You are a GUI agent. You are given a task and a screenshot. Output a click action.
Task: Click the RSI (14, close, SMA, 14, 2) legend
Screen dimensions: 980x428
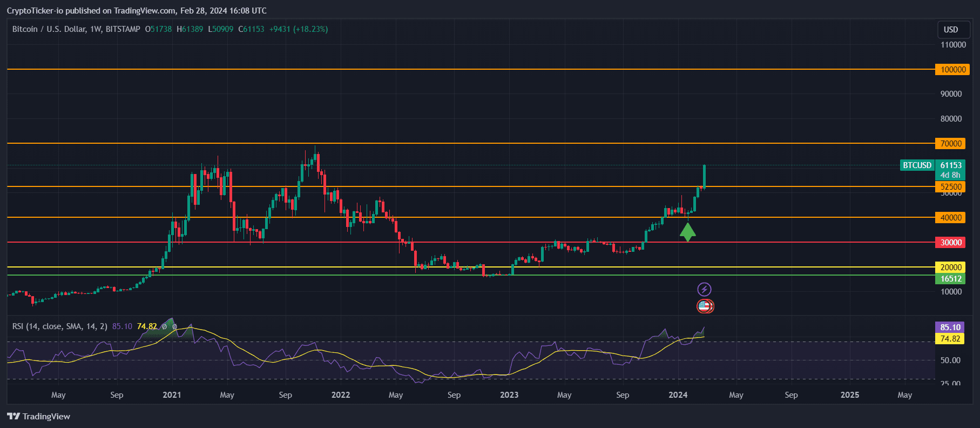click(59, 326)
